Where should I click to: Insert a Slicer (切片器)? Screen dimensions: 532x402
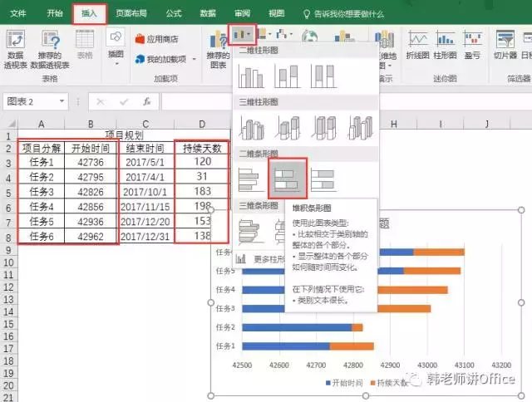[505, 45]
